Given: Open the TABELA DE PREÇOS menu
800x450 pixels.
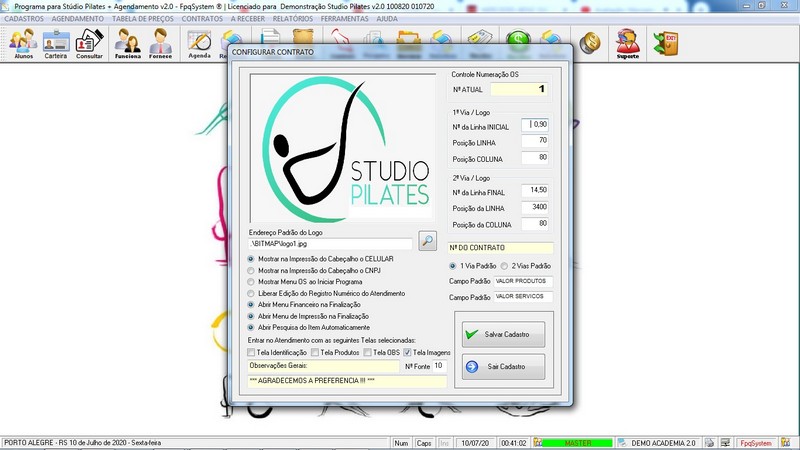Looking at the screenshot, I should tap(143, 19).
